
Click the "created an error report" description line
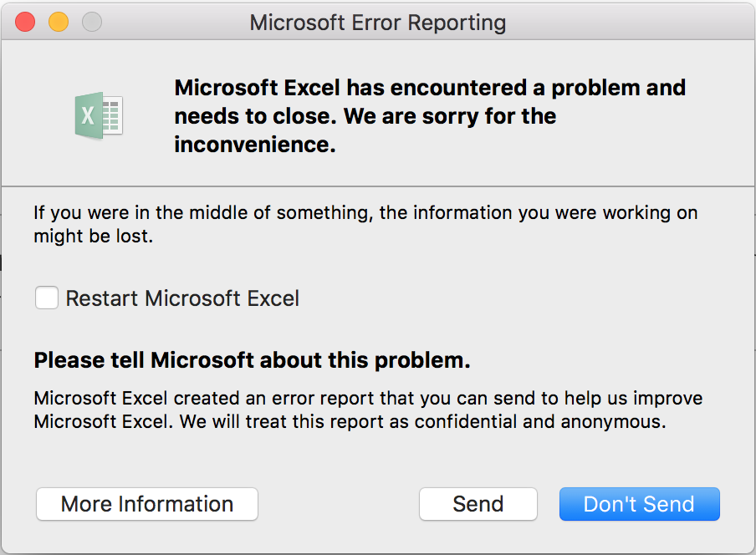(368, 398)
